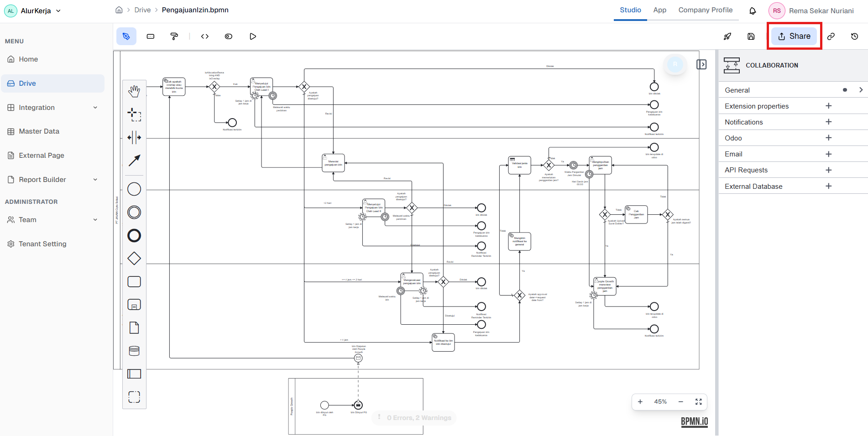Switch to the App tab
Image resolution: width=868 pixels, height=436 pixels.
(x=659, y=10)
